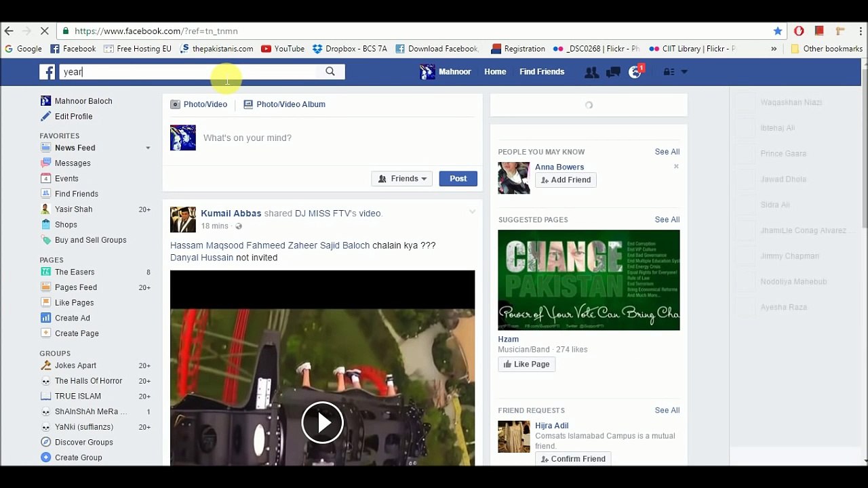Viewport: 868px width, 488px height.
Task: Open the messages chat-bubbles icon in top bar
Action: [613, 72]
